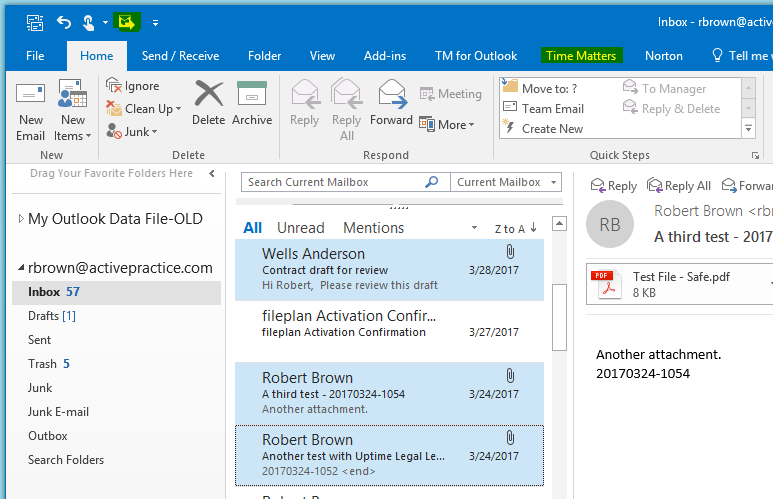Viewport: 773px width, 499px height.
Task: Click the ribbon Reply button
Action: coord(304,104)
